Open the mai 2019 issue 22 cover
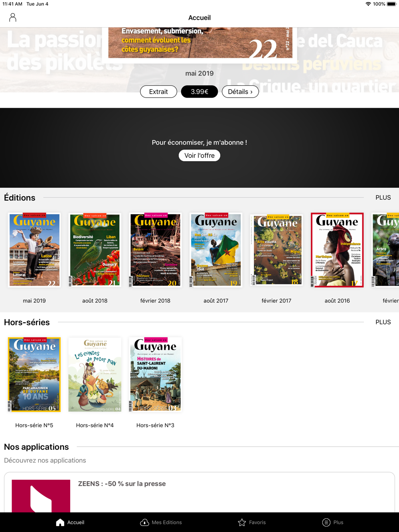This screenshot has width=399, height=532. point(34,250)
